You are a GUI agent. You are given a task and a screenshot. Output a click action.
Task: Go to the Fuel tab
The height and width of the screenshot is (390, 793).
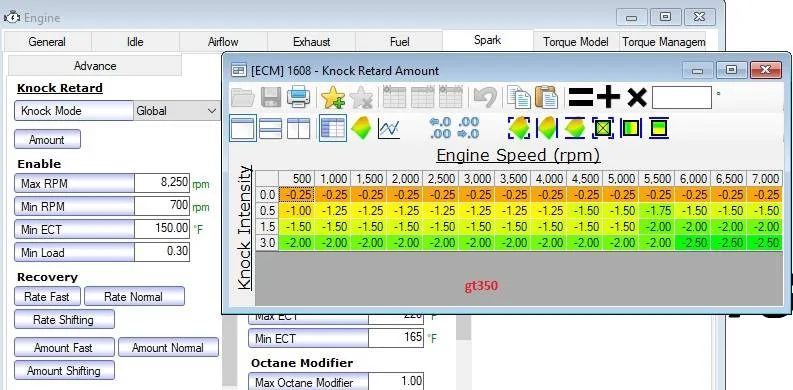click(400, 42)
